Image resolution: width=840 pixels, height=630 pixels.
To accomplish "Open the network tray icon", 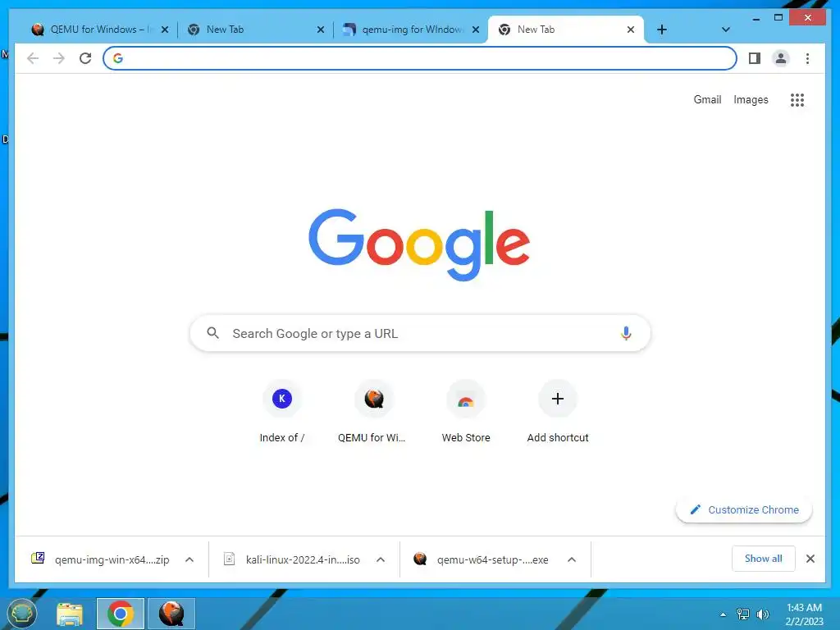I will click(743, 614).
